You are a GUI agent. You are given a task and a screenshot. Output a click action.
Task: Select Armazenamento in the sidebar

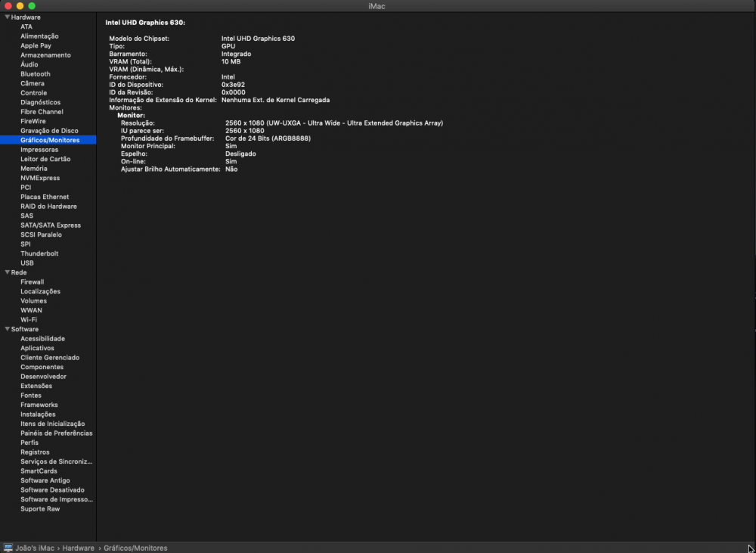(45, 55)
